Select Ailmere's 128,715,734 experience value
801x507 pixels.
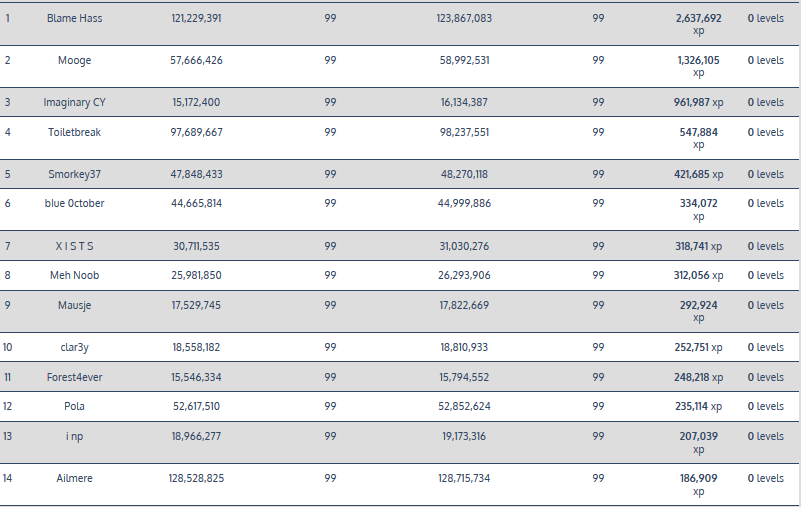pos(464,479)
